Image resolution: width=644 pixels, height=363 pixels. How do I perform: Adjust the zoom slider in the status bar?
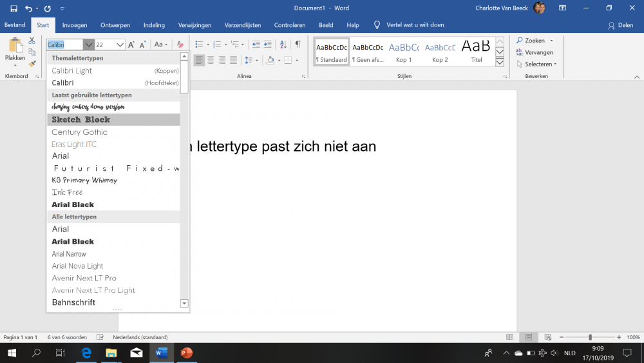(x=590, y=337)
